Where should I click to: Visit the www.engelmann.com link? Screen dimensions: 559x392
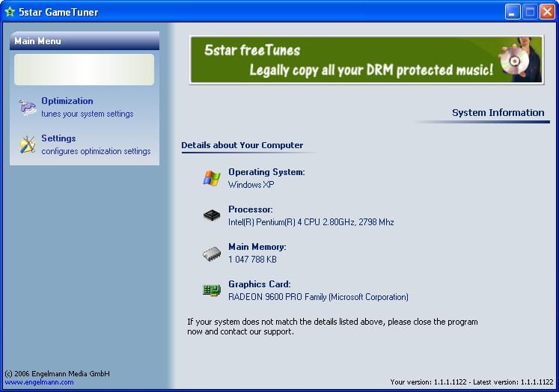tap(39, 382)
